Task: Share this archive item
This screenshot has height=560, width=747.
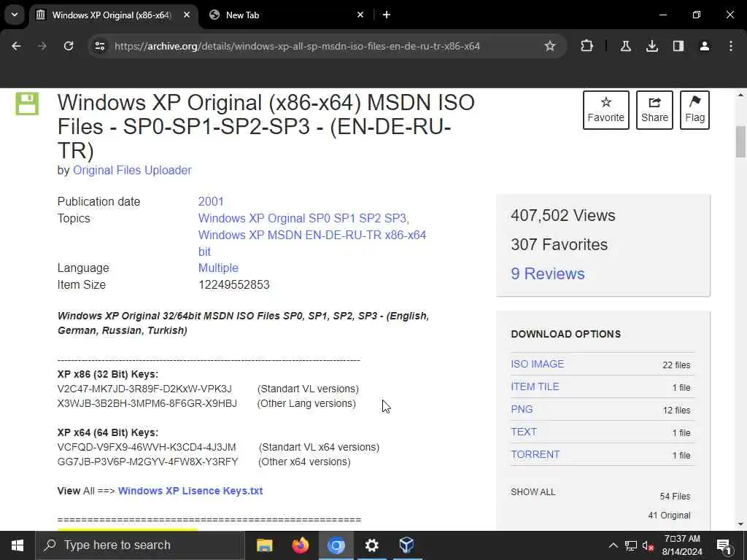Action: tap(654, 110)
